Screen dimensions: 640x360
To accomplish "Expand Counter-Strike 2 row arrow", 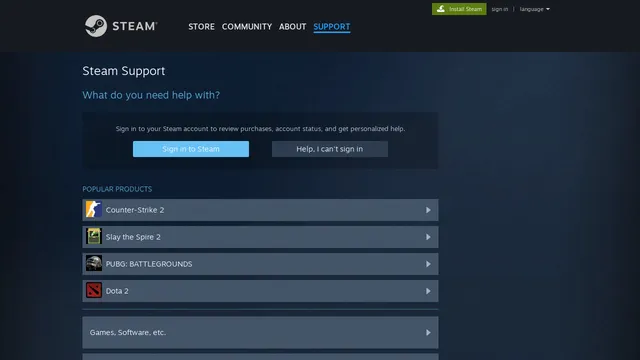I will [428, 210].
